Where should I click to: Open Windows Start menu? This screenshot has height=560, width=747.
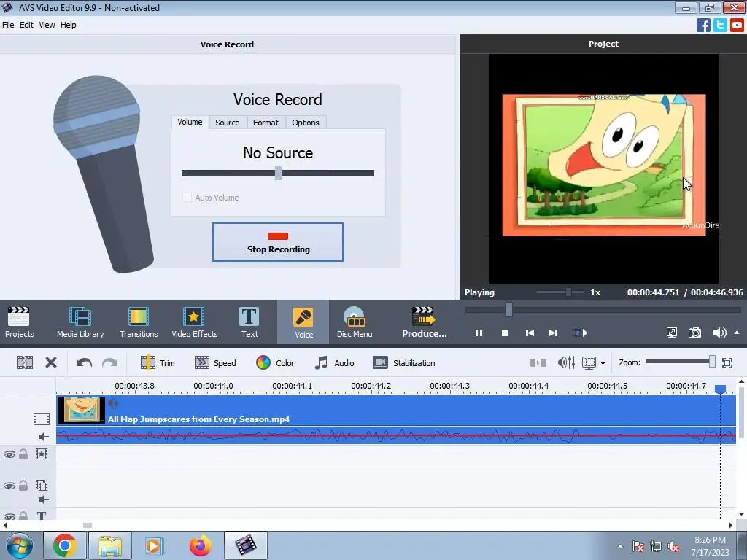point(19,545)
